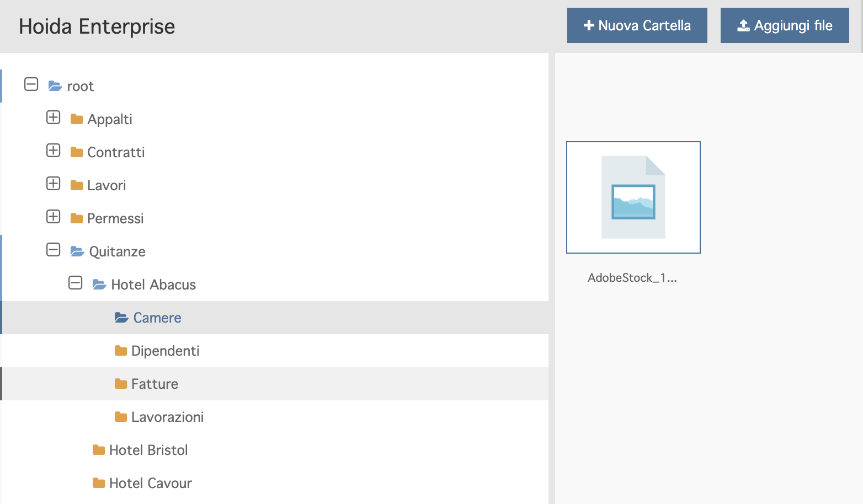Upload a file with Aggiungi file

(785, 25)
